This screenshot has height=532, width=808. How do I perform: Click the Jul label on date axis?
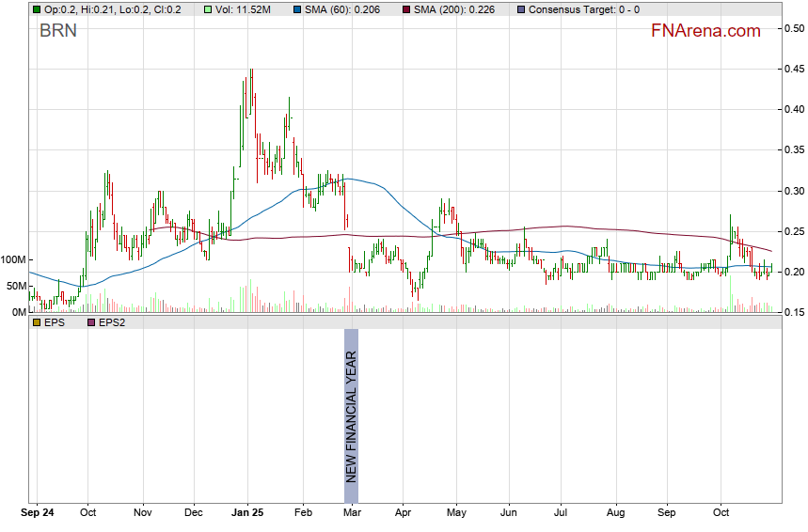click(561, 514)
